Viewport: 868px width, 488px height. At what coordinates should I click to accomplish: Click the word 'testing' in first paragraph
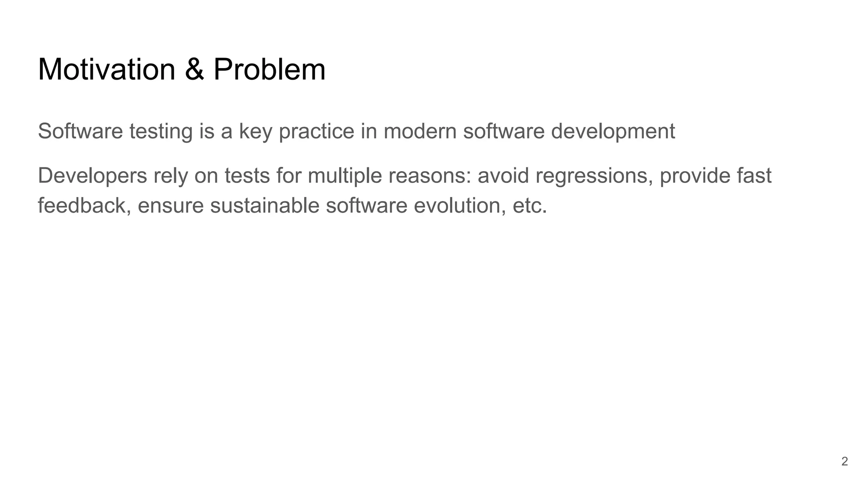point(161,131)
